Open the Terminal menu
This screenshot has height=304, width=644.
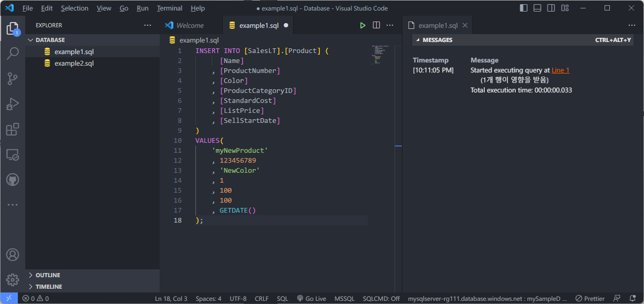[170, 8]
